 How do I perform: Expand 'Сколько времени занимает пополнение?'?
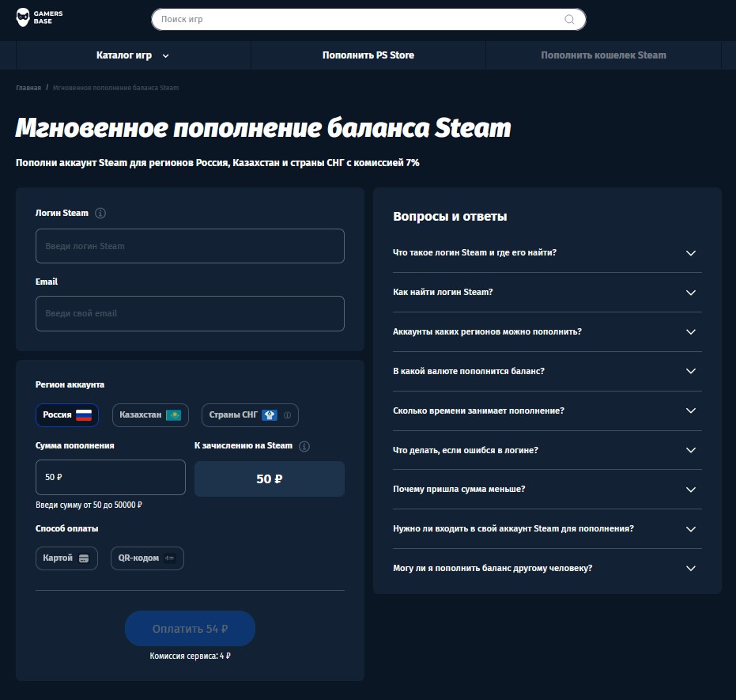[547, 411]
